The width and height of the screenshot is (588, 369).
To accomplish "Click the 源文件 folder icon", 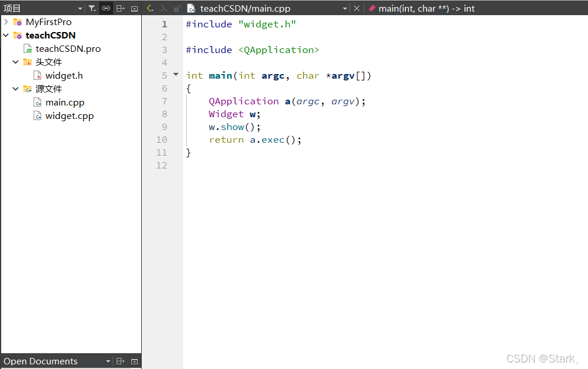I will coord(27,89).
